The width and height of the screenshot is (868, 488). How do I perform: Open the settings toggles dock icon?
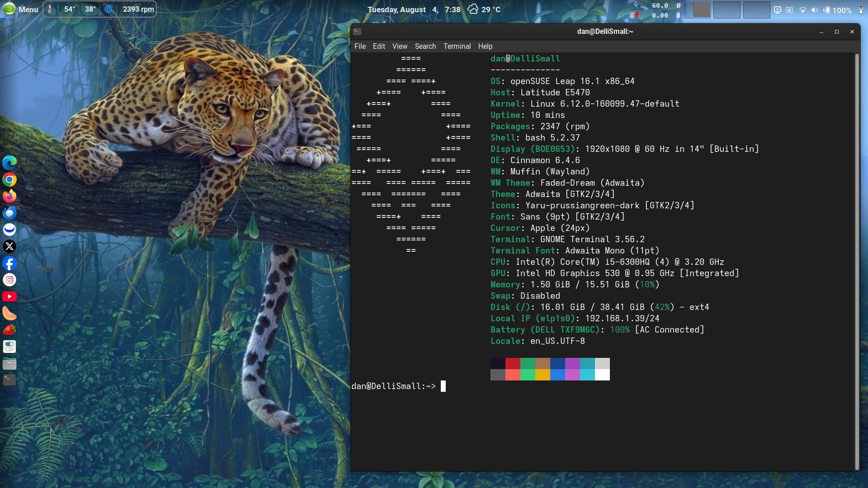coord(9,347)
